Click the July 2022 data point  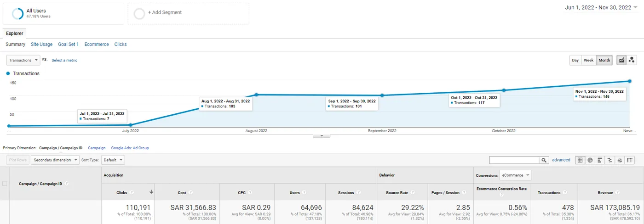(131, 124)
